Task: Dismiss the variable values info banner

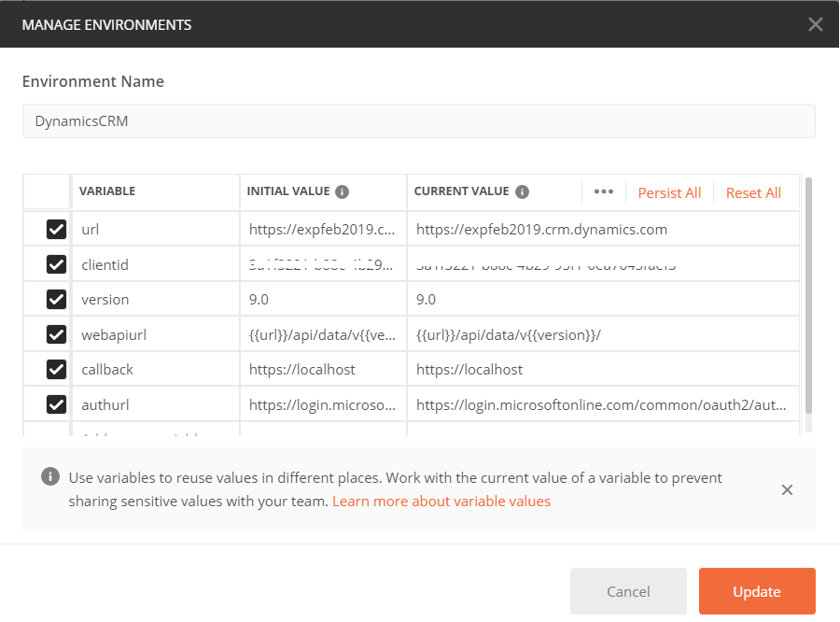Action: (787, 489)
